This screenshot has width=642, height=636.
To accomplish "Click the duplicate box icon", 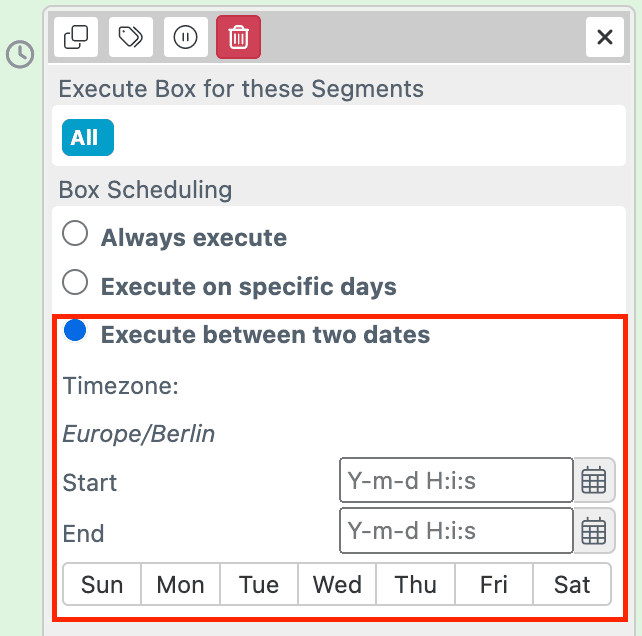I will (x=76, y=38).
